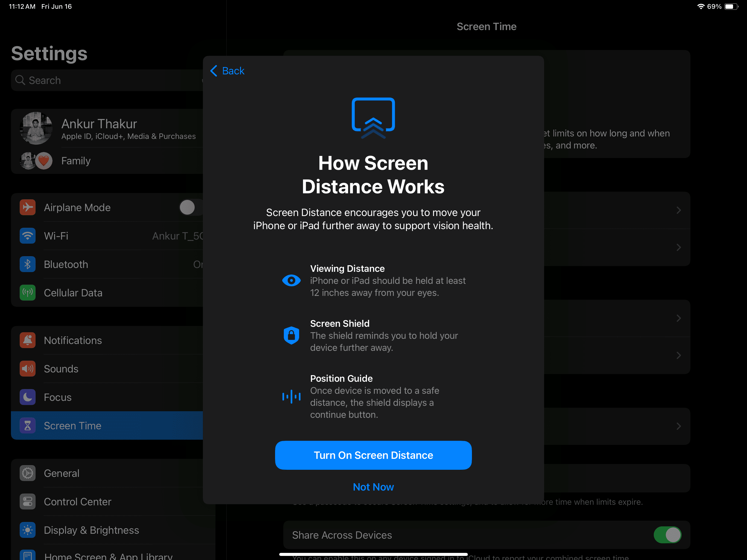Image resolution: width=747 pixels, height=560 pixels.
Task: Click the Airplane Mode icon
Action: 28,208
